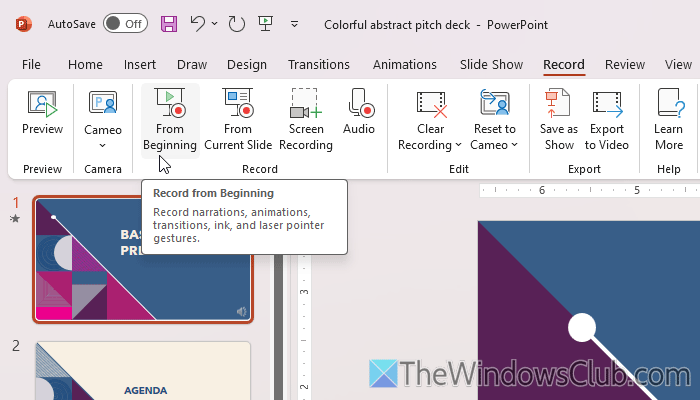700x400 pixels.
Task: Record From Current Slide
Action: (x=238, y=119)
